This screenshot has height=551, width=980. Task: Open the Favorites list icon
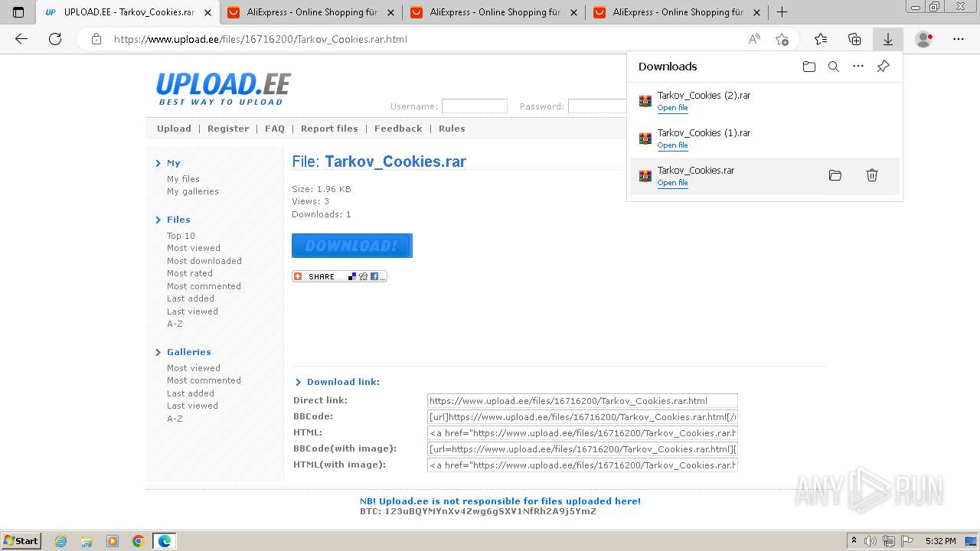pyautogui.click(x=821, y=39)
